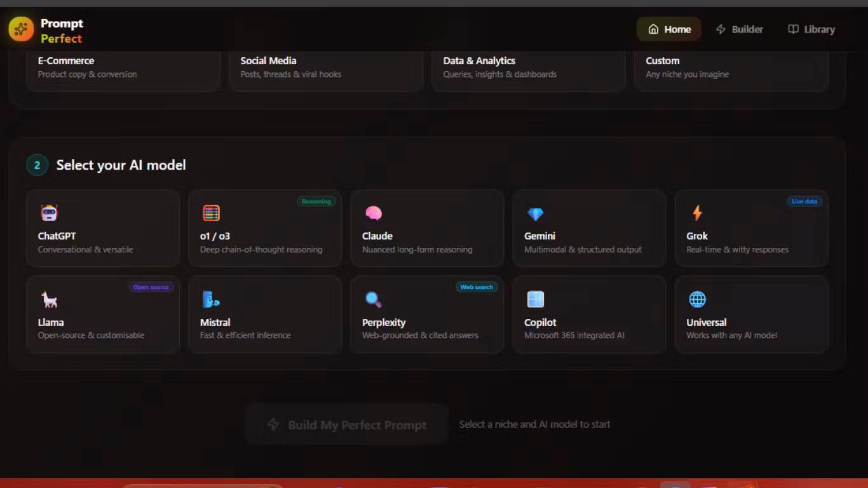868x488 pixels.
Task: Select the Llama animal icon
Action: pyautogui.click(x=49, y=299)
